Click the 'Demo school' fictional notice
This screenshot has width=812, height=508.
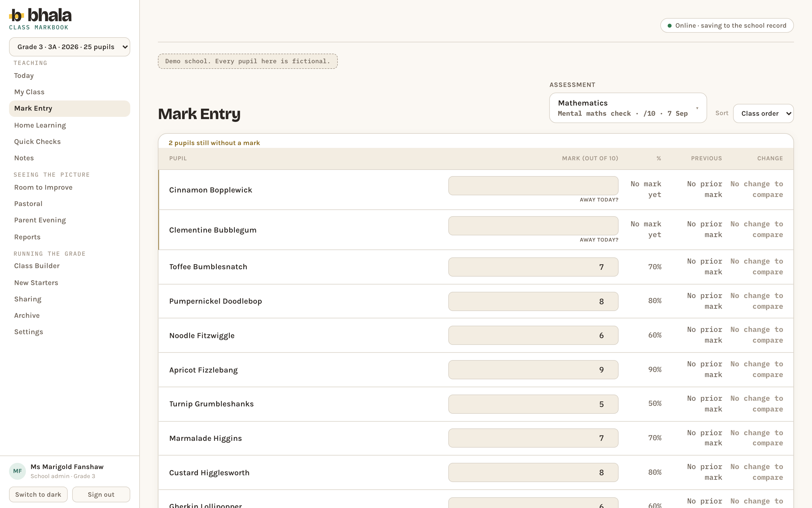click(248, 61)
